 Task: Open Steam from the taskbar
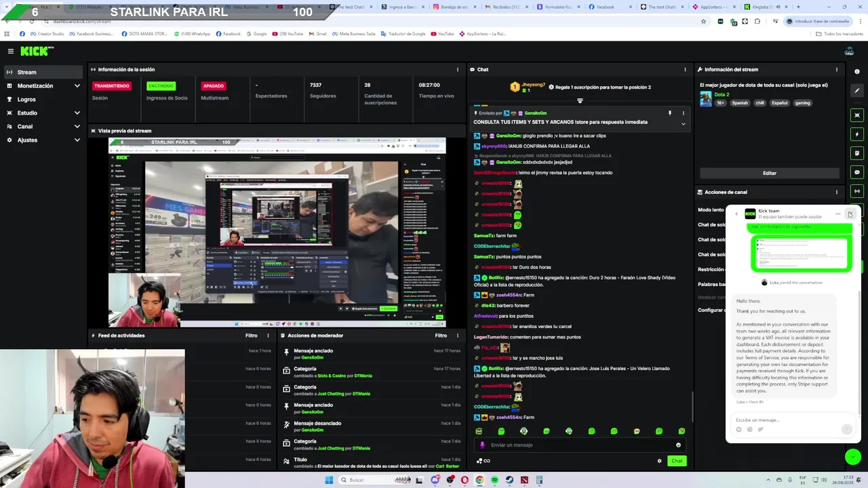tap(509, 480)
